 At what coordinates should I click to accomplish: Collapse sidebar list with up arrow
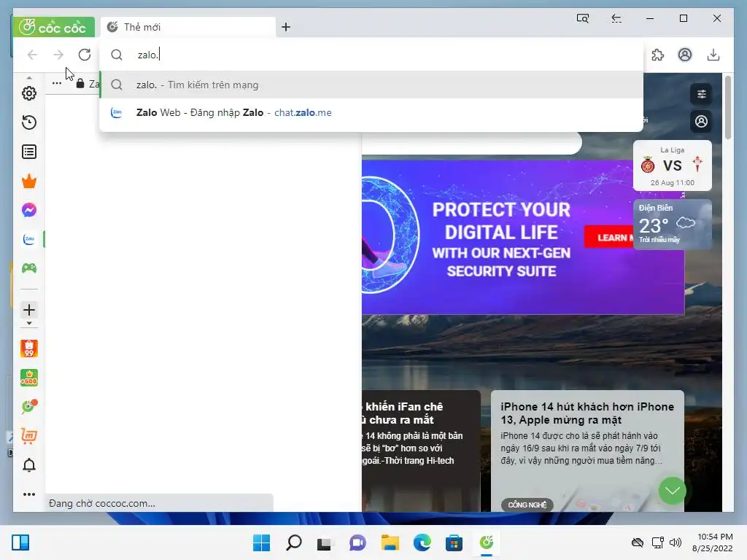tap(29, 77)
